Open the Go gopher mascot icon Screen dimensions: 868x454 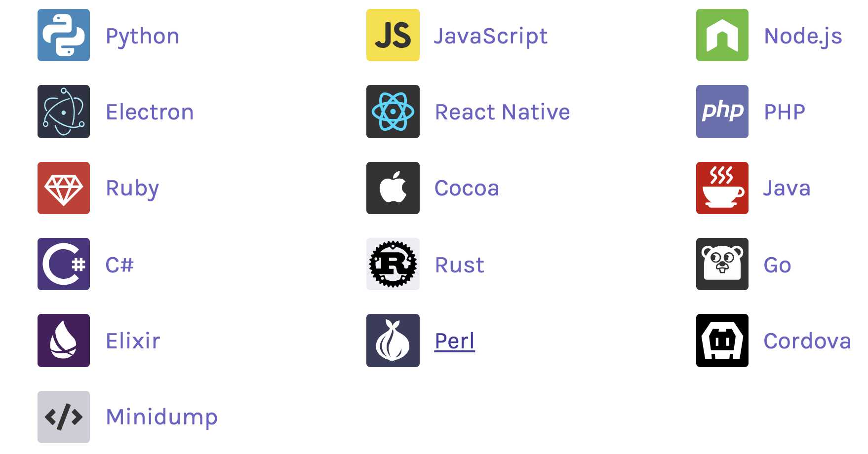(722, 264)
